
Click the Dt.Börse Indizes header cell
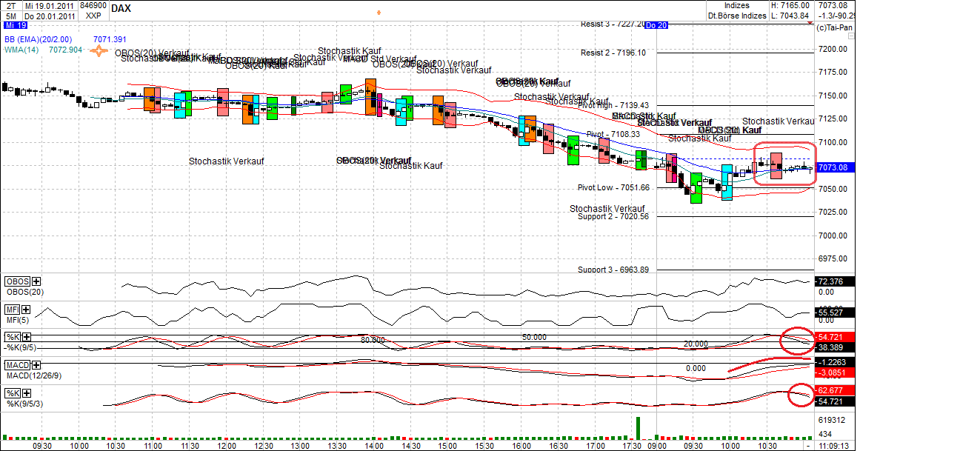[737, 16]
